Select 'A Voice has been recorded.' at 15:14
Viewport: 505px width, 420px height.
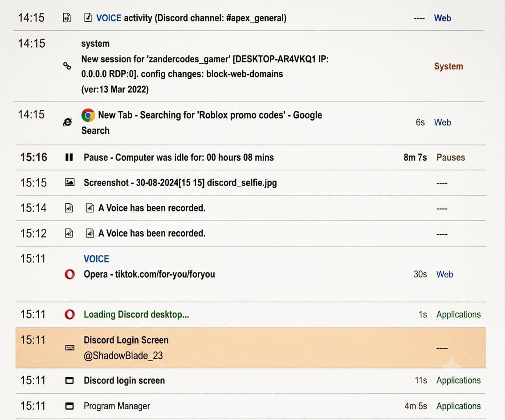click(x=152, y=208)
